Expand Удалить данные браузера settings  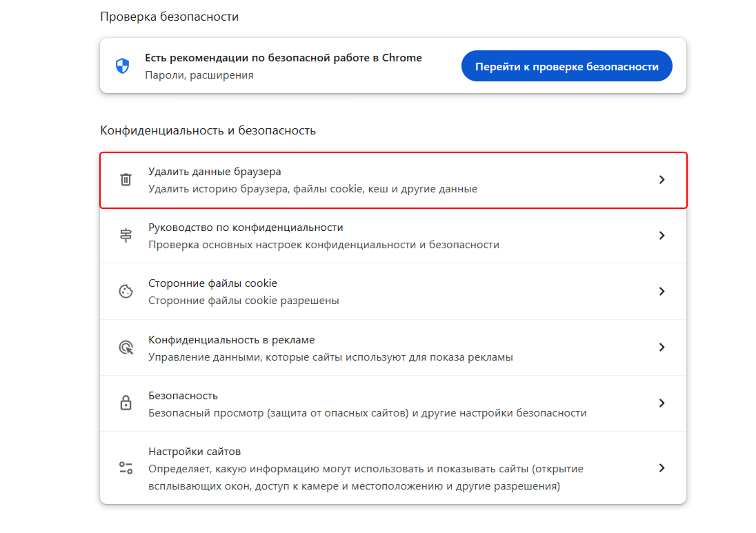tap(661, 179)
